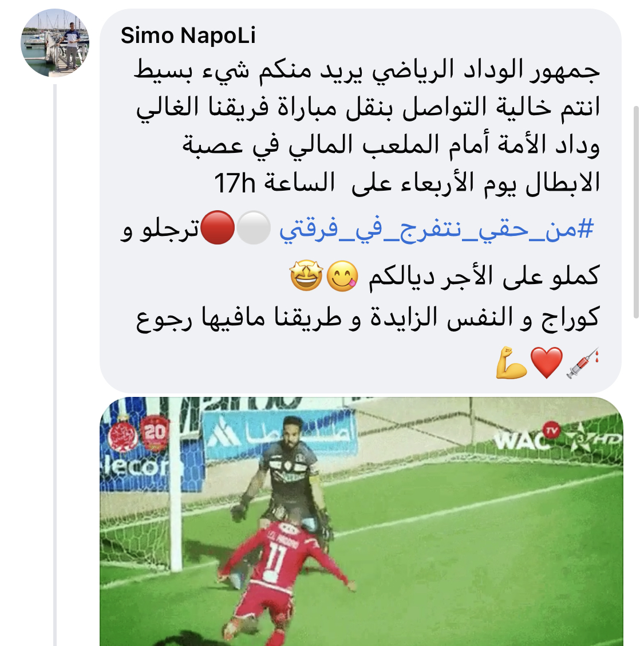Click the yum face emoji
The image size is (644, 646).
tap(342, 275)
